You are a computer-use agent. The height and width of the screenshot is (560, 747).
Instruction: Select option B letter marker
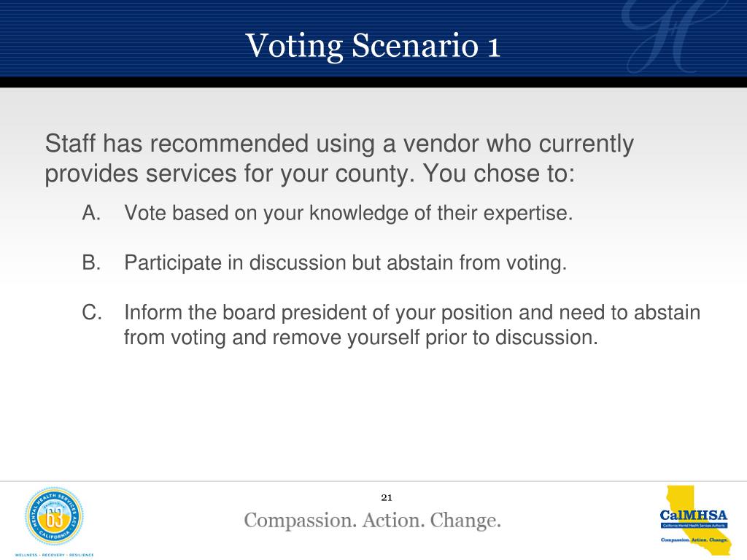point(91,262)
